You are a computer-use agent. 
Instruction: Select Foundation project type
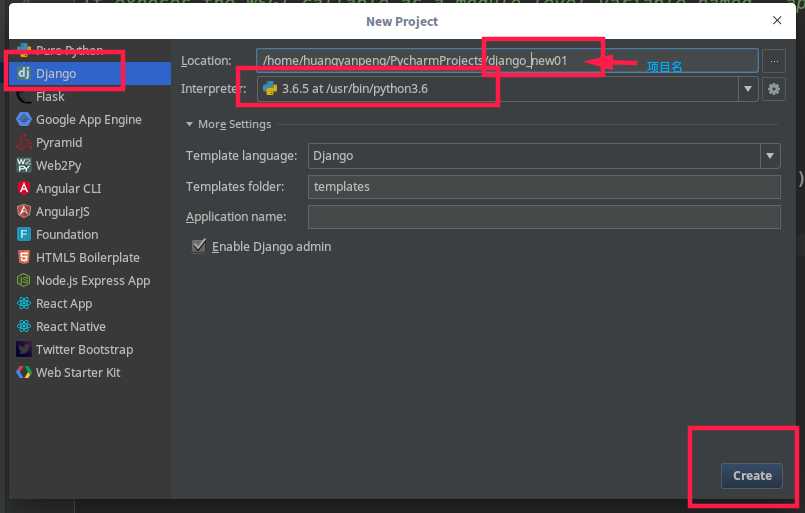(x=90, y=234)
